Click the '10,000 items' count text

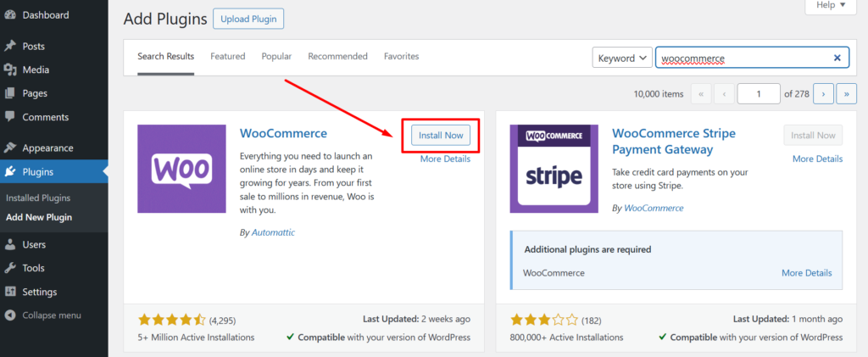pos(659,94)
